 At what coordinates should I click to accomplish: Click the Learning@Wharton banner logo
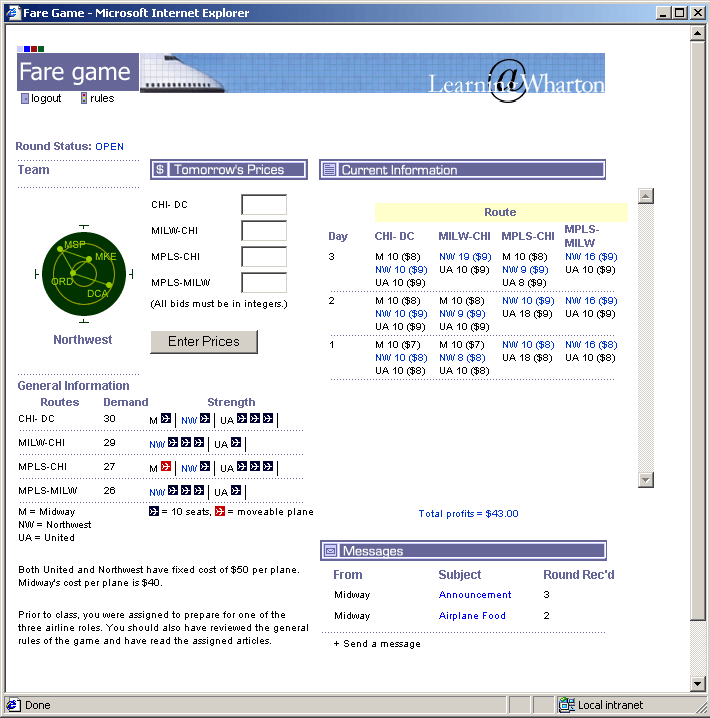(516, 82)
